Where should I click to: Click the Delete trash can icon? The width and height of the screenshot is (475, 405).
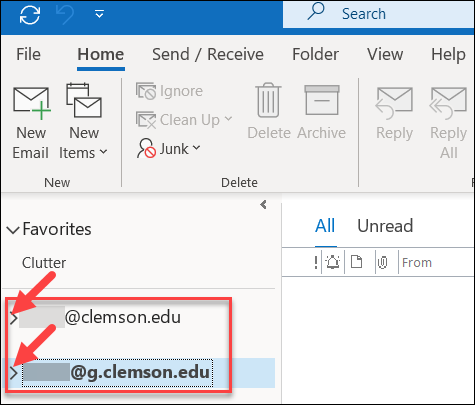click(268, 100)
